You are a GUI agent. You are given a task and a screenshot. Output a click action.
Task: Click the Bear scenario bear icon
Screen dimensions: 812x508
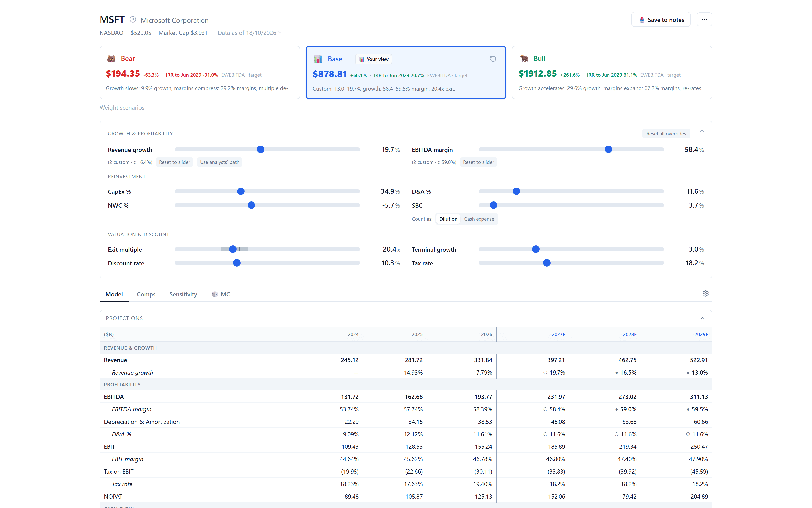coord(111,59)
